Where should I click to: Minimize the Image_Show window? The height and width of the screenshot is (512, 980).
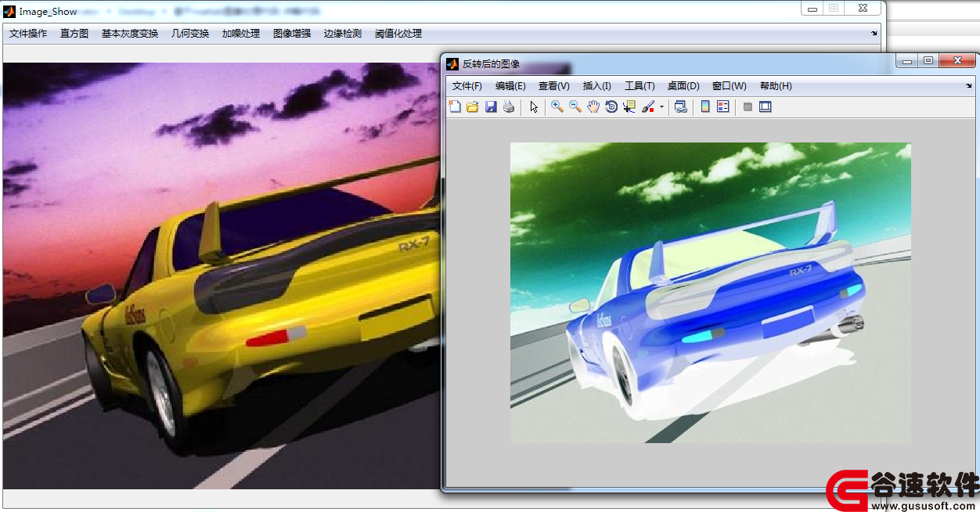(812, 8)
